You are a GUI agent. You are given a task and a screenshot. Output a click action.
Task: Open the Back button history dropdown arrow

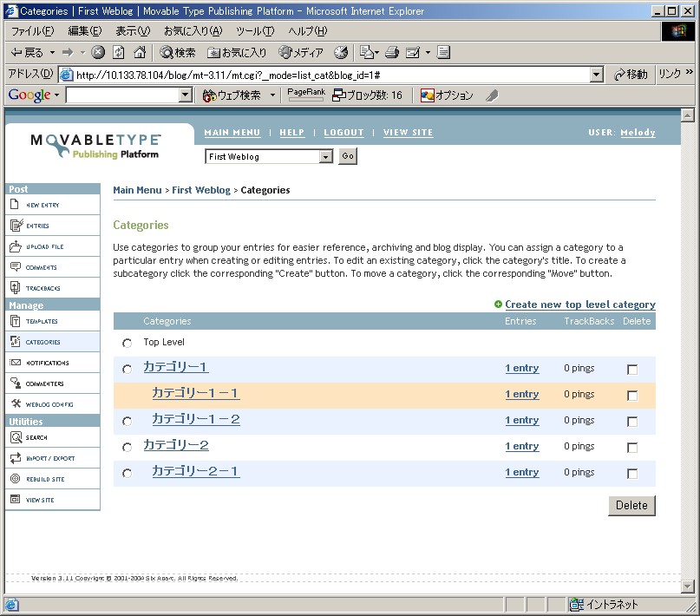[x=52, y=53]
